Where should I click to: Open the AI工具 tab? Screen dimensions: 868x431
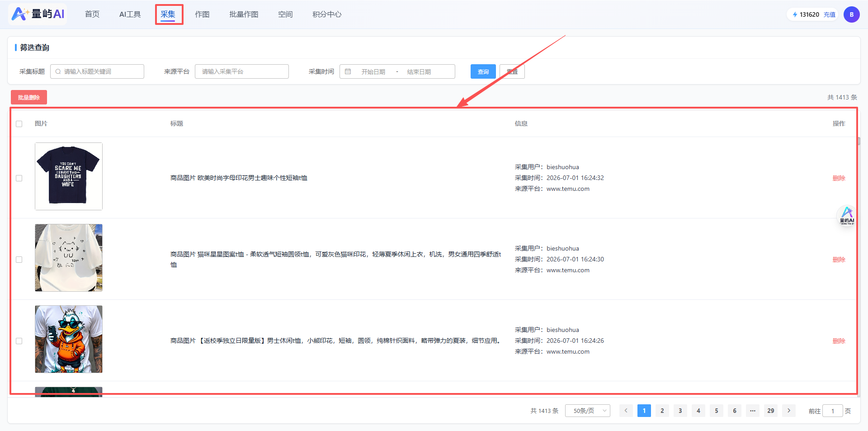(130, 14)
